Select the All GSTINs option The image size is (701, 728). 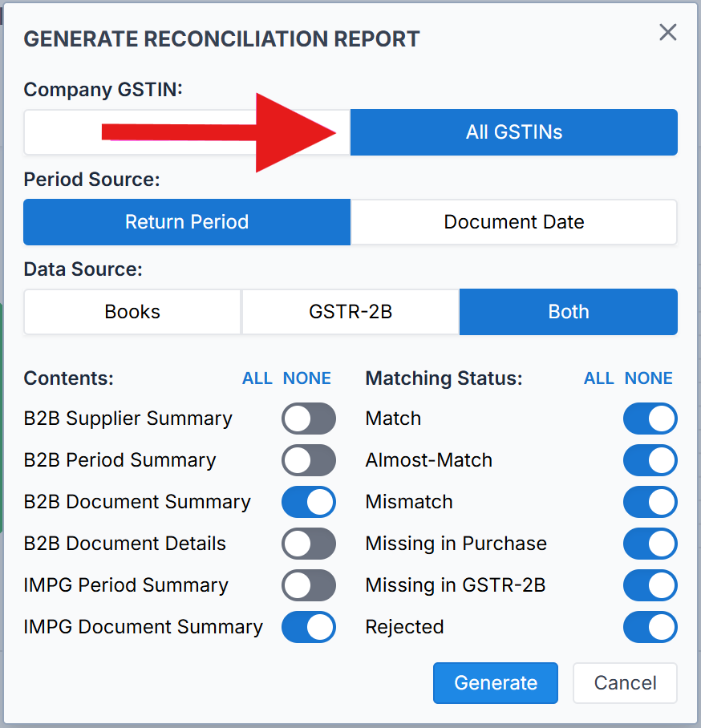click(514, 132)
